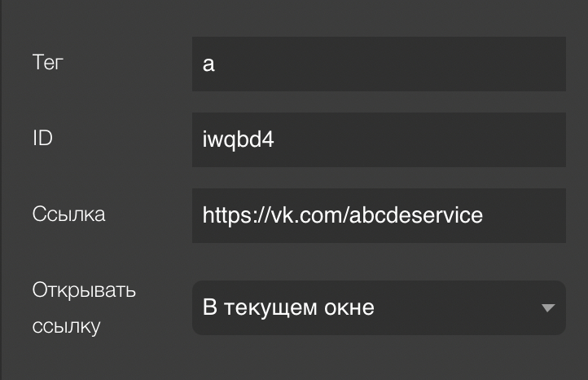The height and width of the screenshot is (380, 588).
Task: Click the 'Тег' label
Action: [48, 62]
